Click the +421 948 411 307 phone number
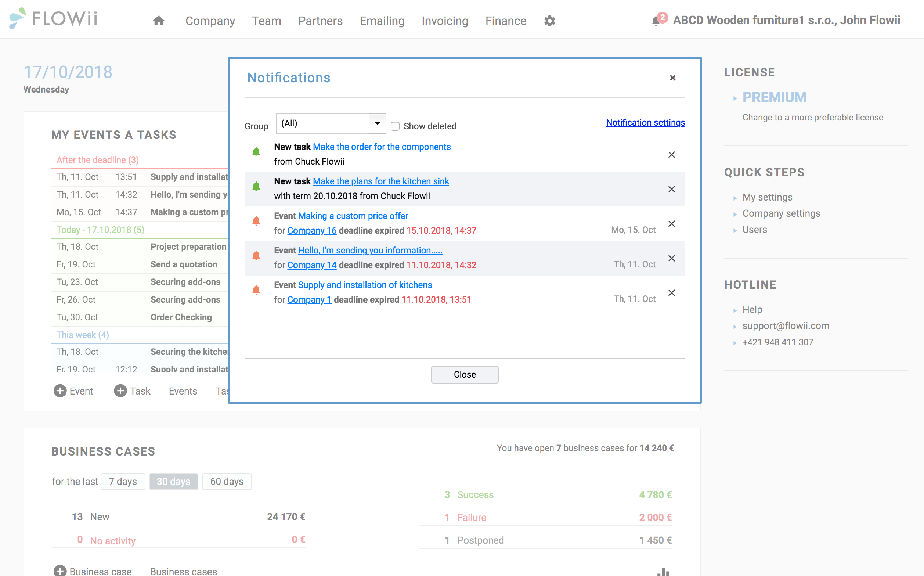This screenshot has height=576, width=924. [778, 342]
